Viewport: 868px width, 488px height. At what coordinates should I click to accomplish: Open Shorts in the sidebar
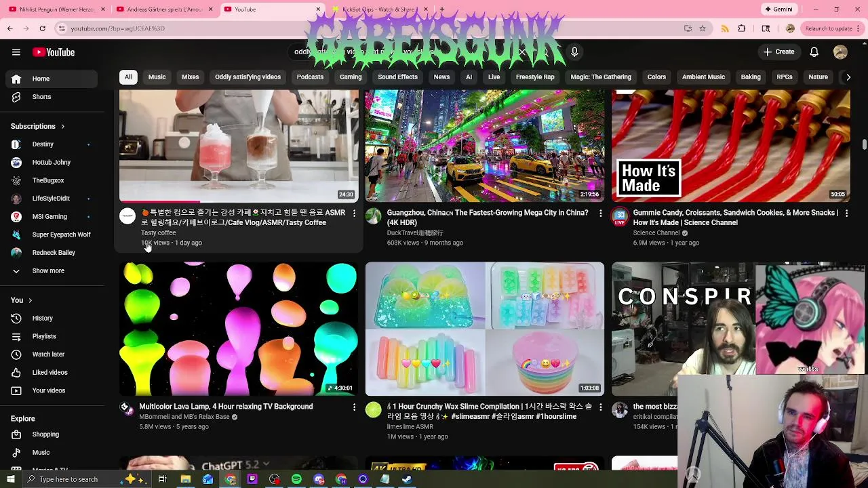[x=52, y=97]
